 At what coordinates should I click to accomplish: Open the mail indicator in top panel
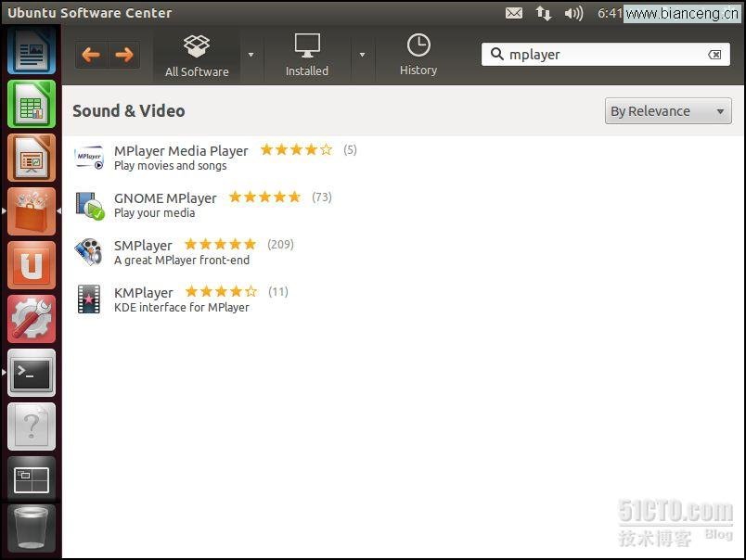pos(514,13)
